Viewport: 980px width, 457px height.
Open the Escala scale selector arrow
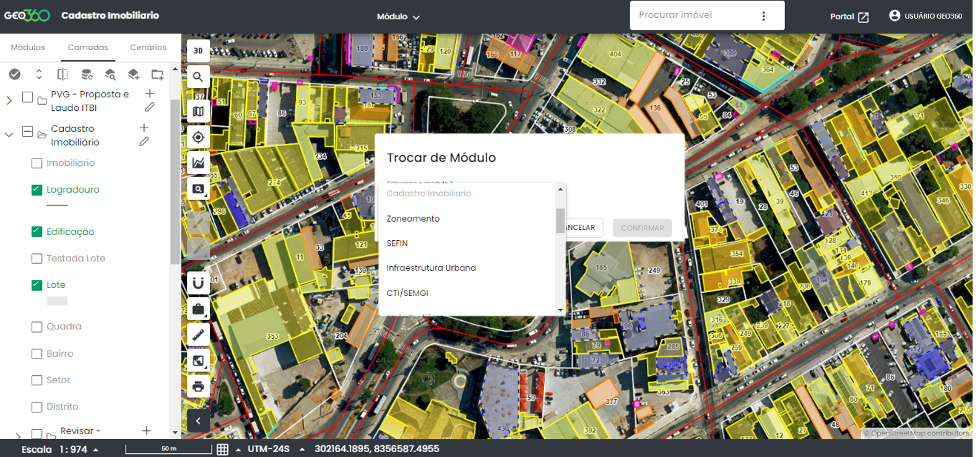tap(96, 450)
